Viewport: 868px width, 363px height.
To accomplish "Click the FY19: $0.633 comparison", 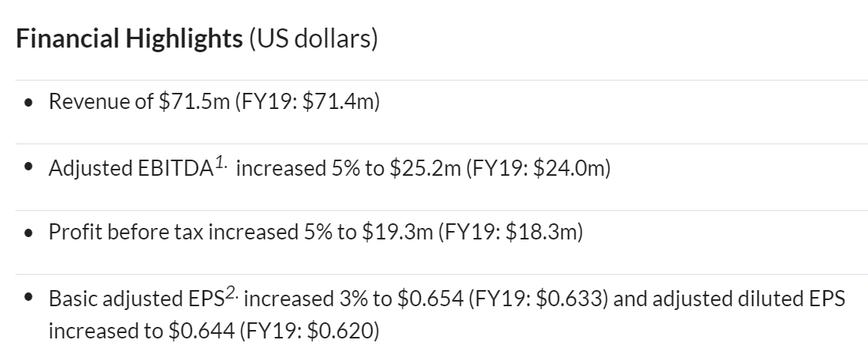I will 538,299.
